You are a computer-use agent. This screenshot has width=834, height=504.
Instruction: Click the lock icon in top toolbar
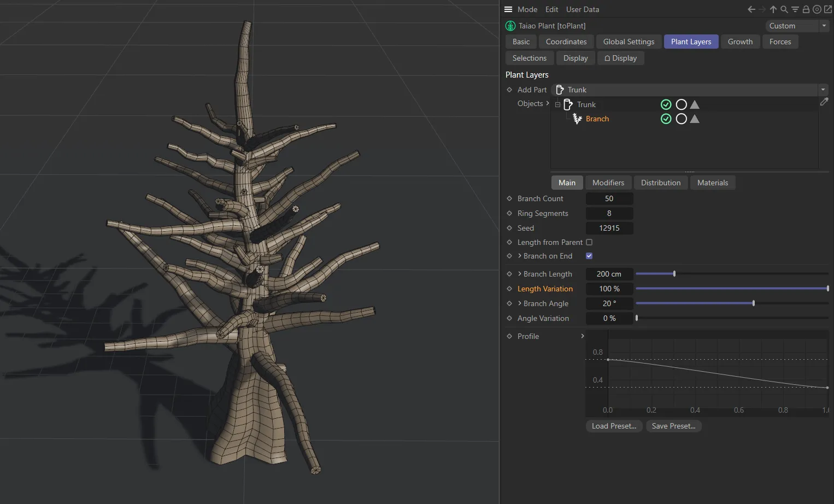tap(806, 9)
